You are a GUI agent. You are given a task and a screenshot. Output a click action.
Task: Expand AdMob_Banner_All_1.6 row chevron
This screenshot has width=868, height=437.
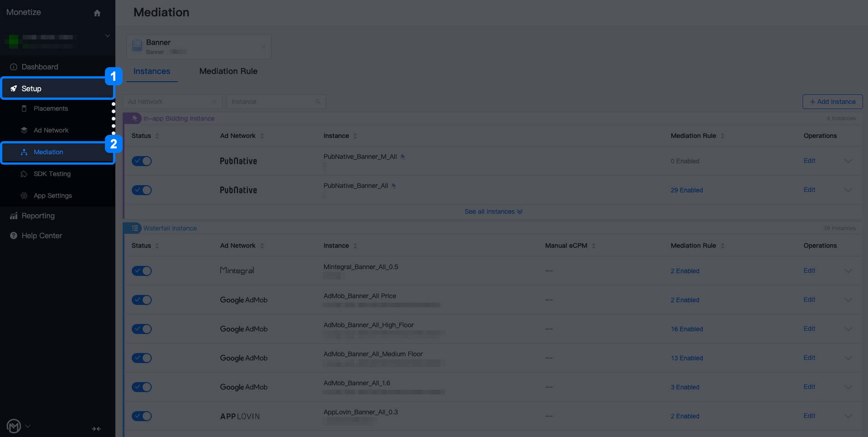coord(848,387)
